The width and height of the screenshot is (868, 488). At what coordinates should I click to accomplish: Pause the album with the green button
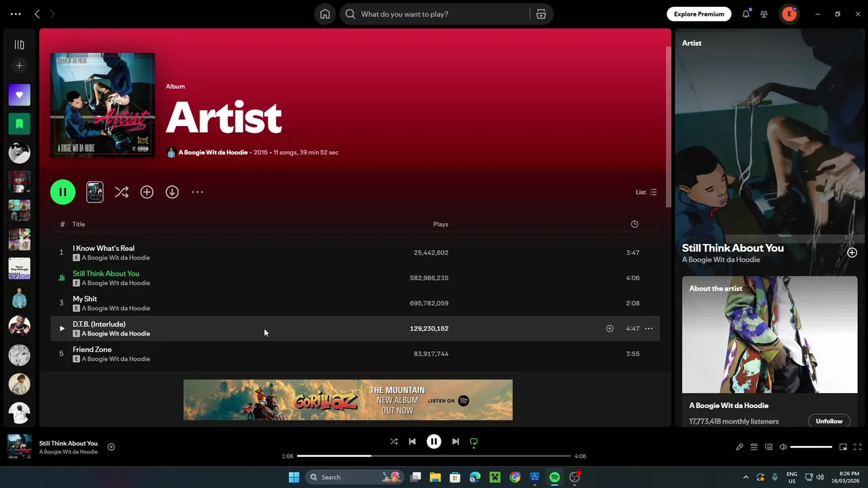pyautogui.click(x=62, y=192)
